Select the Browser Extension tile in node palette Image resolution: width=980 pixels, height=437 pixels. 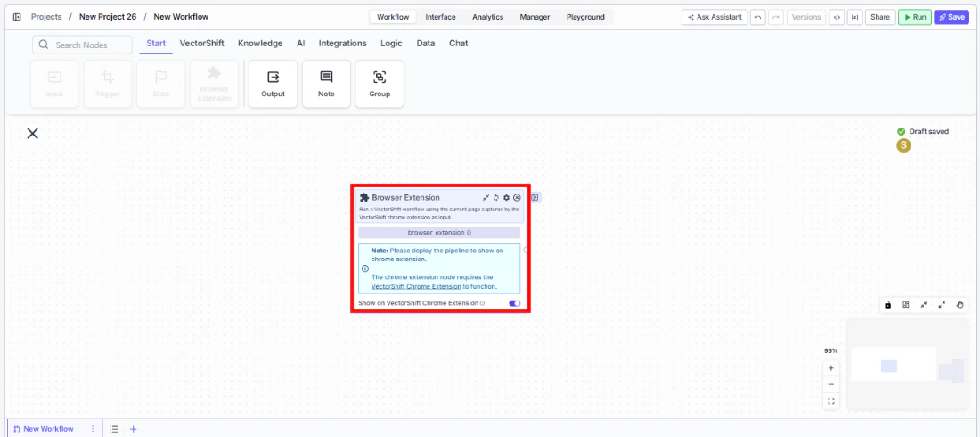coord(214,84)
